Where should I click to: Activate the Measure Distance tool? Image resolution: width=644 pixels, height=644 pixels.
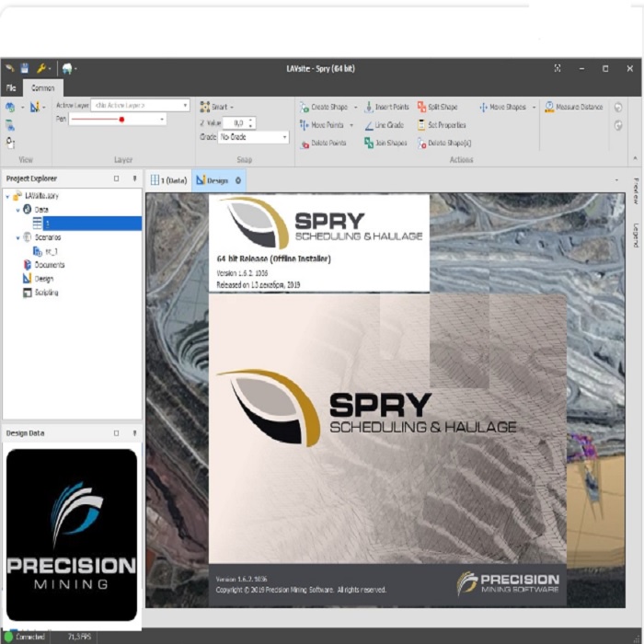574,108
